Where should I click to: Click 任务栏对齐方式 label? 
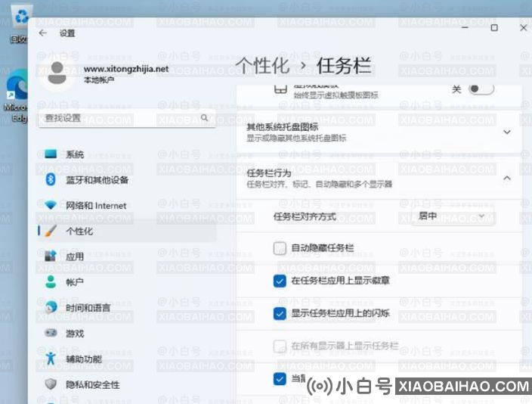(305, 216)
